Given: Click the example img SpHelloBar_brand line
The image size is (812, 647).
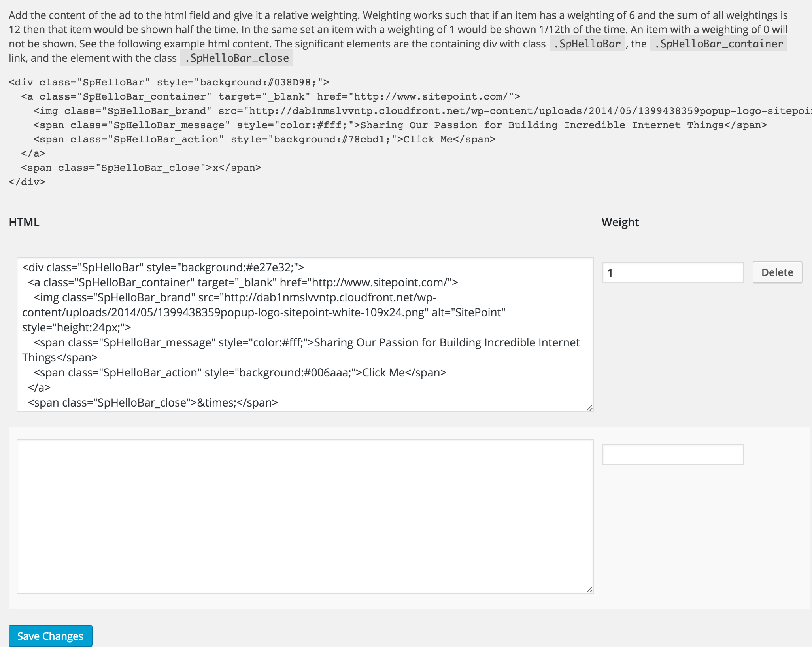Looking at the screenshot, I should pos(423,111).
